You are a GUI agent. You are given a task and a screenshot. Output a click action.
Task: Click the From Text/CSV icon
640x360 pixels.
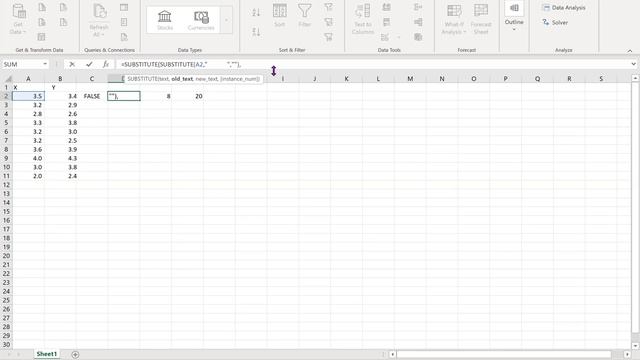point(42,7)
